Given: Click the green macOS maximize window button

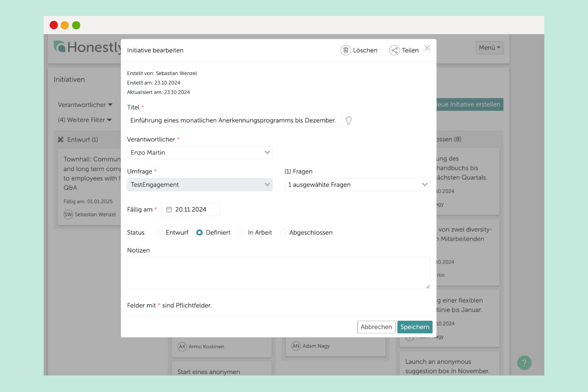Looking at the screenshot, I should coord(76,25).
